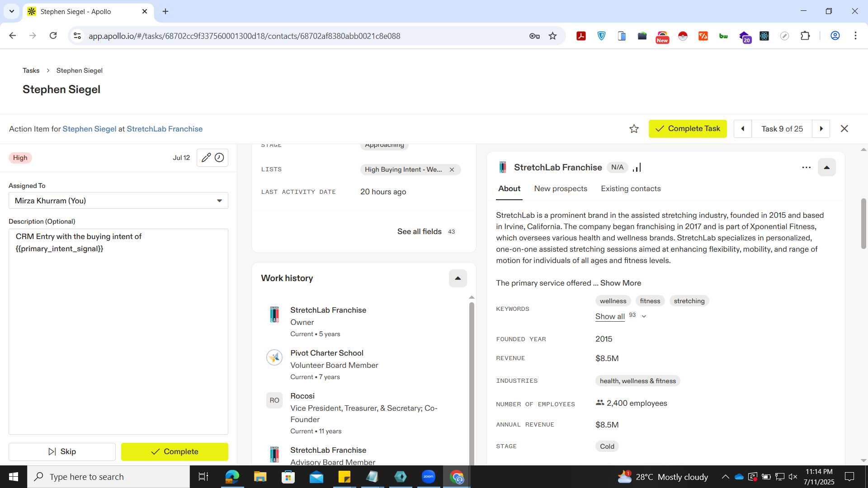Open weather widget 28°C Mostly cloudy
868x488 pixels.
(663, 477)
